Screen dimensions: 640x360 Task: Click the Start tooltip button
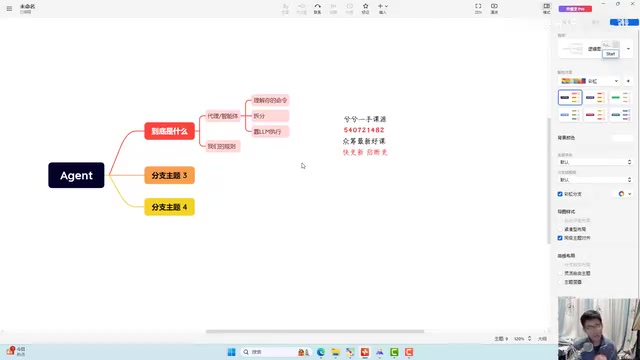pyautogui.click(x=611, y=54)
